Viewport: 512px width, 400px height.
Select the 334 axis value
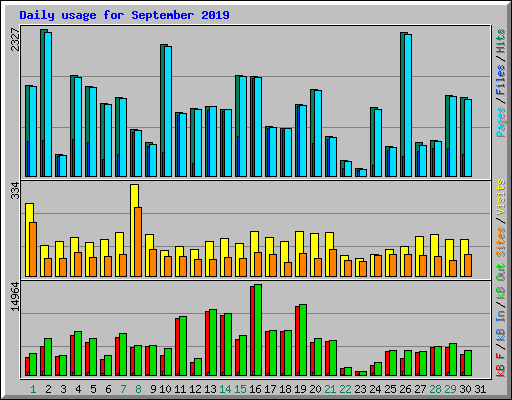(15, 190)
